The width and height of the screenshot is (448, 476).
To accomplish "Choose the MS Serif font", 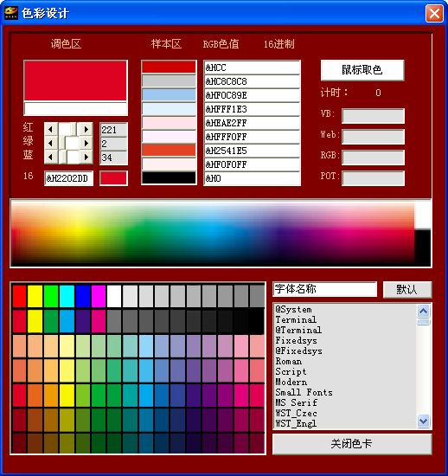I will point(296,402).
